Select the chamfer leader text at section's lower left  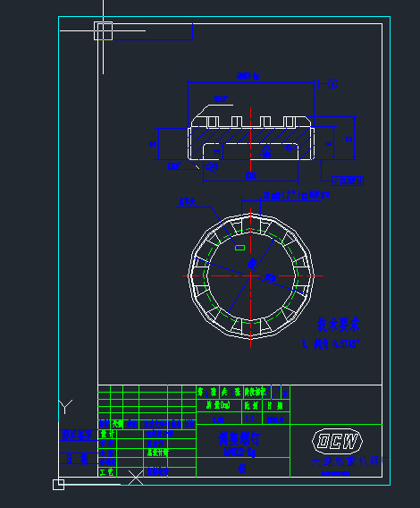tap(174, 166)
